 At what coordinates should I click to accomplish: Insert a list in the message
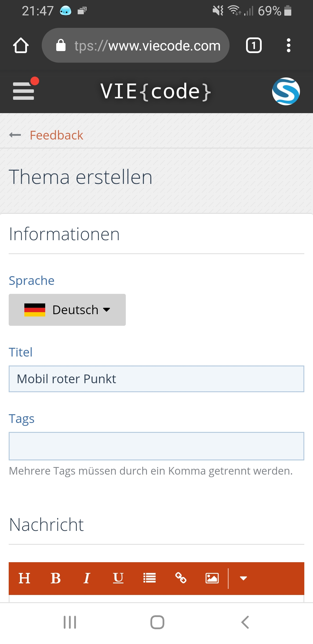coord(150,578)
